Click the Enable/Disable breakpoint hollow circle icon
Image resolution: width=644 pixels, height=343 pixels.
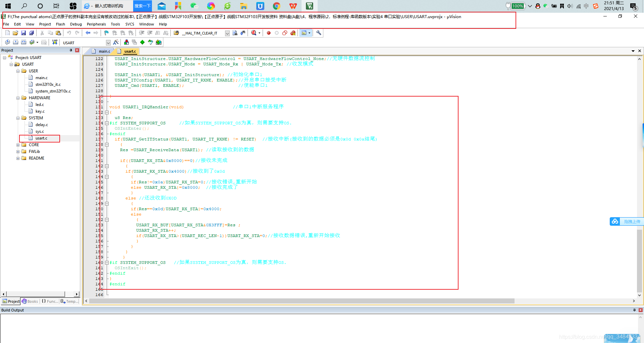(x=277, y=33)
